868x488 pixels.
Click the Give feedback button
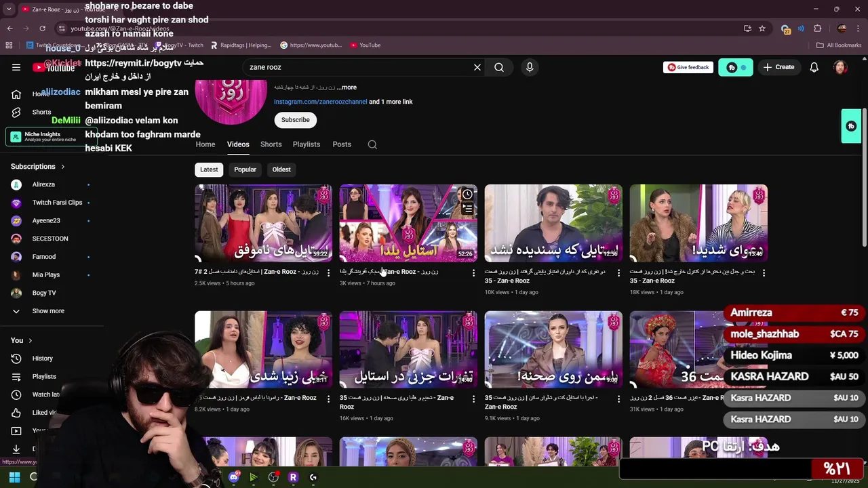click(x=688, y=67)
